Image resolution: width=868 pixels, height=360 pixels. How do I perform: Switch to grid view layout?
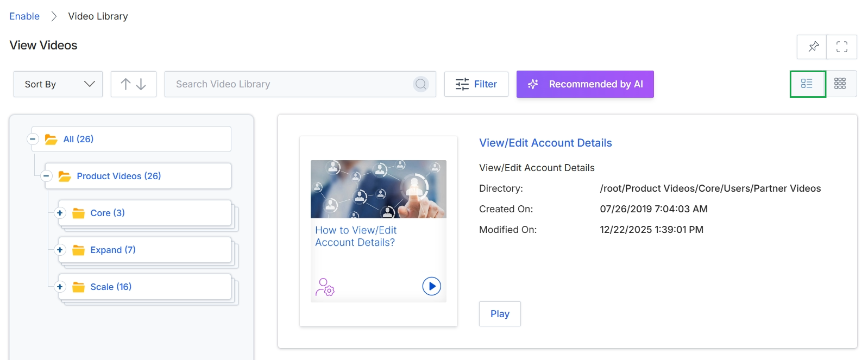point(840,84)
